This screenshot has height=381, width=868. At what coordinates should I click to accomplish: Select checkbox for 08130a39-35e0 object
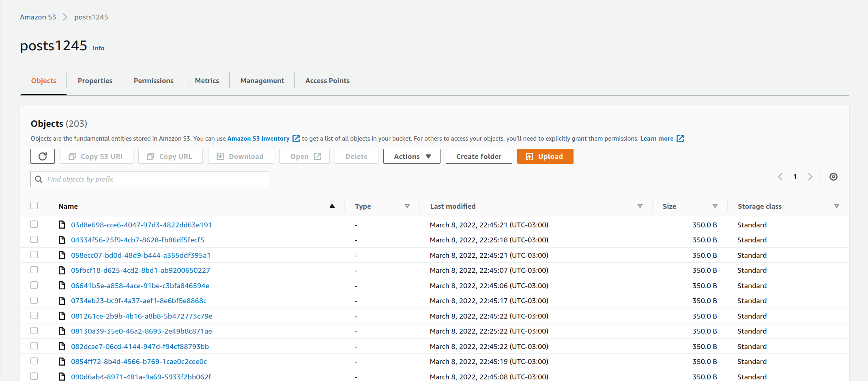click(34, 331)
